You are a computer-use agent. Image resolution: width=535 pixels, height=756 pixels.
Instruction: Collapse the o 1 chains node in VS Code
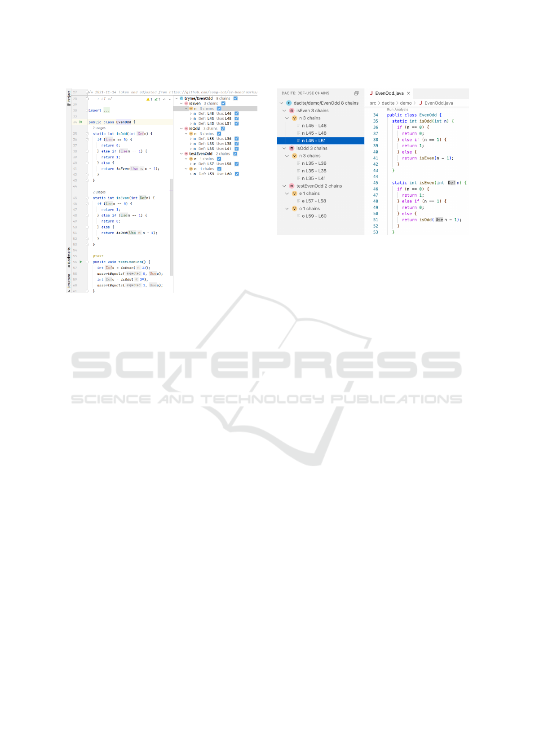point(287,208)
